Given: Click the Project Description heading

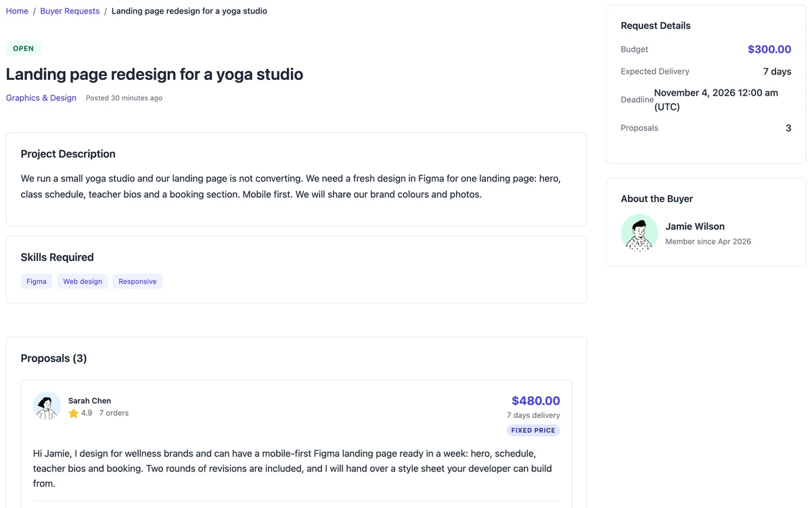Looking at the screenshot, I should (68, 154).
